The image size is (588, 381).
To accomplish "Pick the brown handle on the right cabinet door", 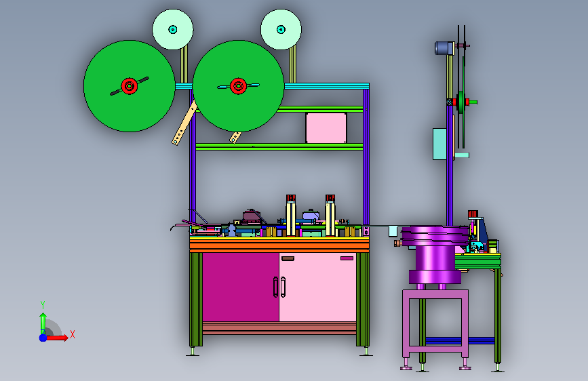I will coord(288,258).
